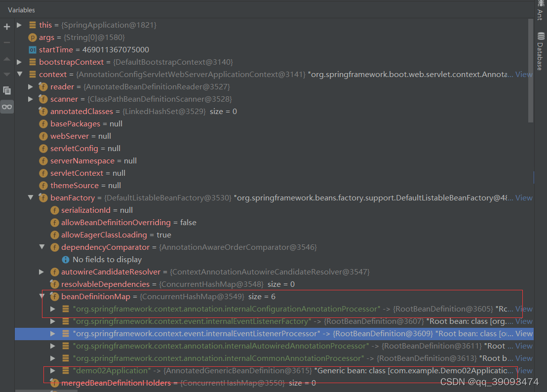The height and width of the screenshot is (392, 547).
Task: Expand the demo02Application map entry
Action: click(x=53, y=370)
